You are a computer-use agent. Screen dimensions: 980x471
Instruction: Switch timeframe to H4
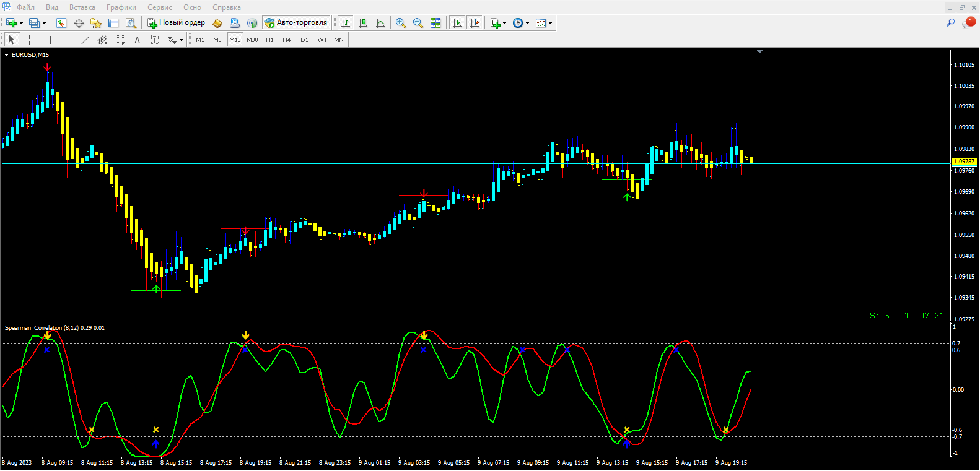(287, 40)
